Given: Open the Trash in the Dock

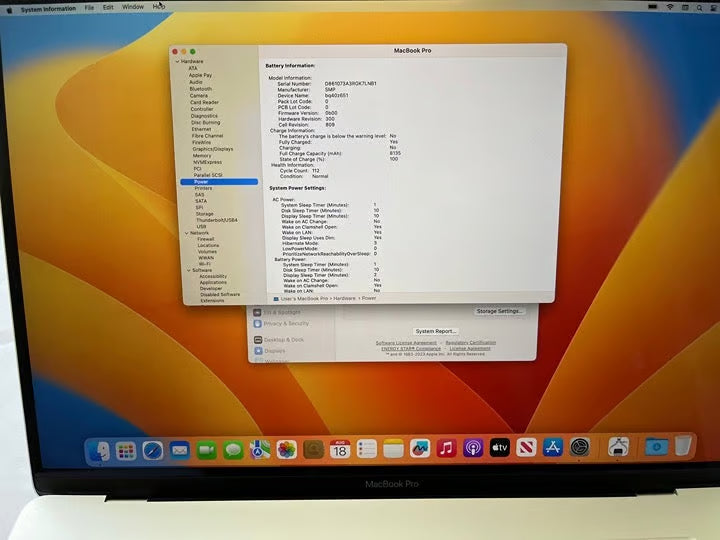Looking at the screenshot, I should 683,445.
